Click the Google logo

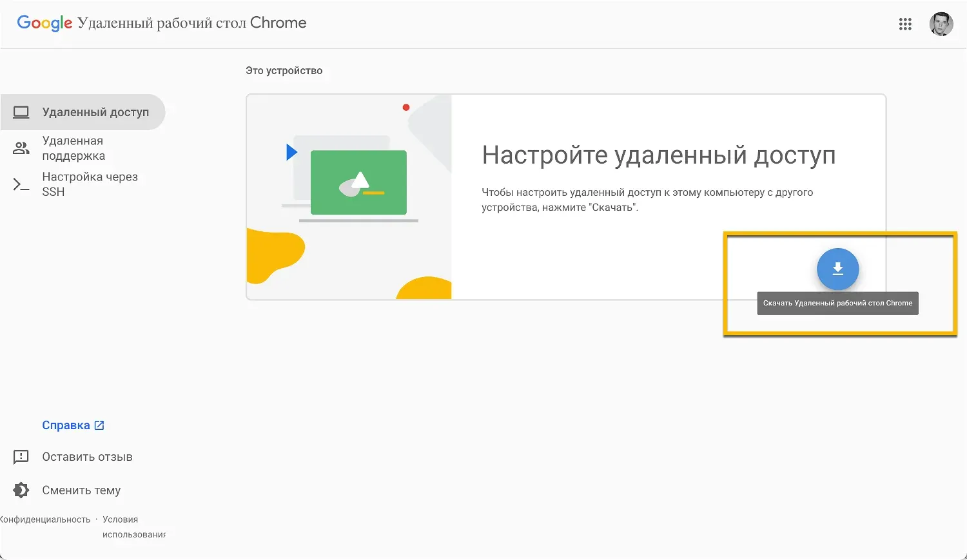44,23
